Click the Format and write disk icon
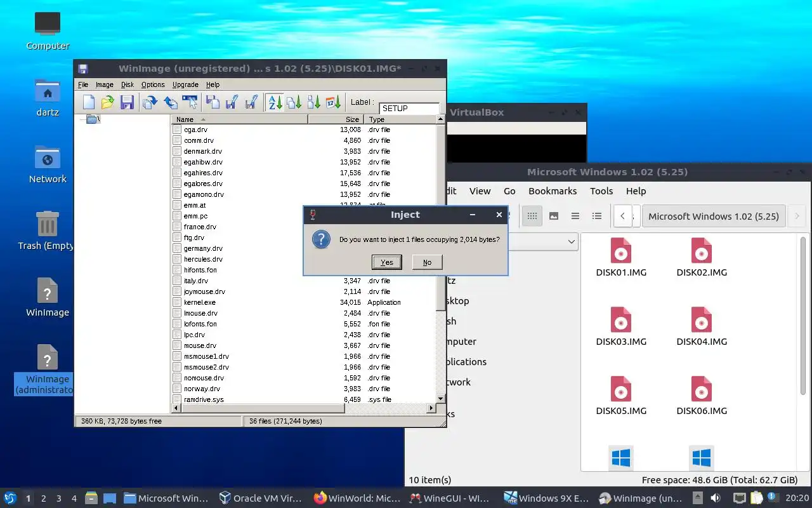812x508 pixels. 251,102
